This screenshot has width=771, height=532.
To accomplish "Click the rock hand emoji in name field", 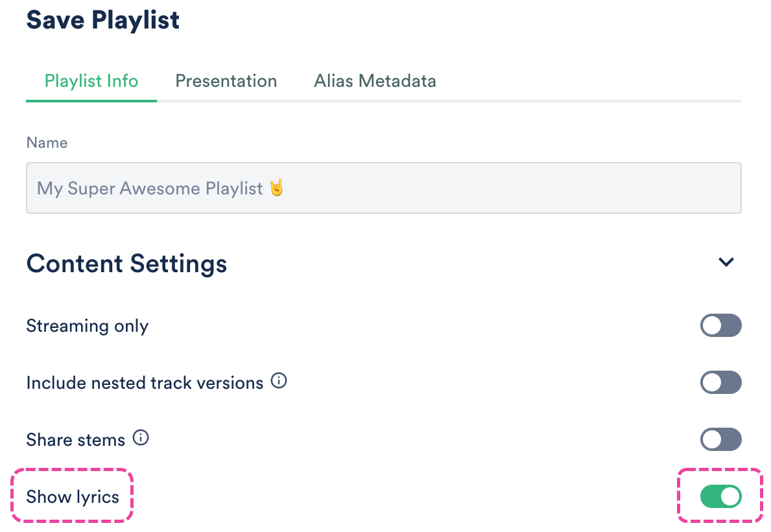I will [x=277, y=188].
